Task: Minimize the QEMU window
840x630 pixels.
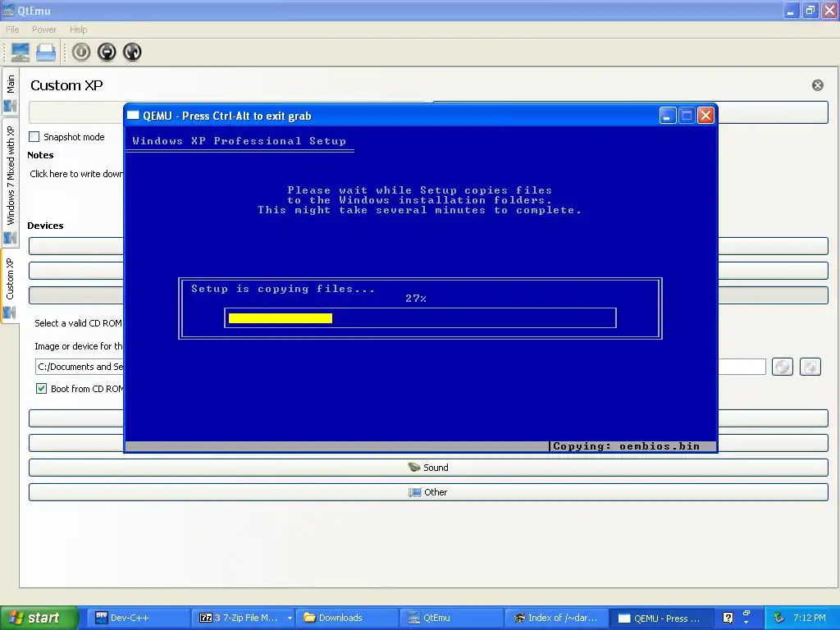Action: (668, 115)
